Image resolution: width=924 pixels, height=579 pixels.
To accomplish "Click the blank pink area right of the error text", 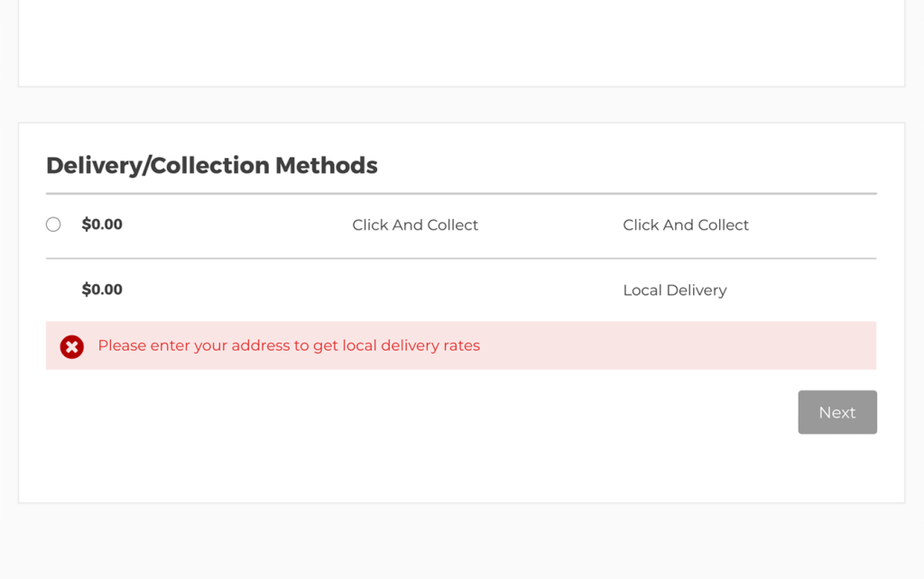I will tap(678, 345).
